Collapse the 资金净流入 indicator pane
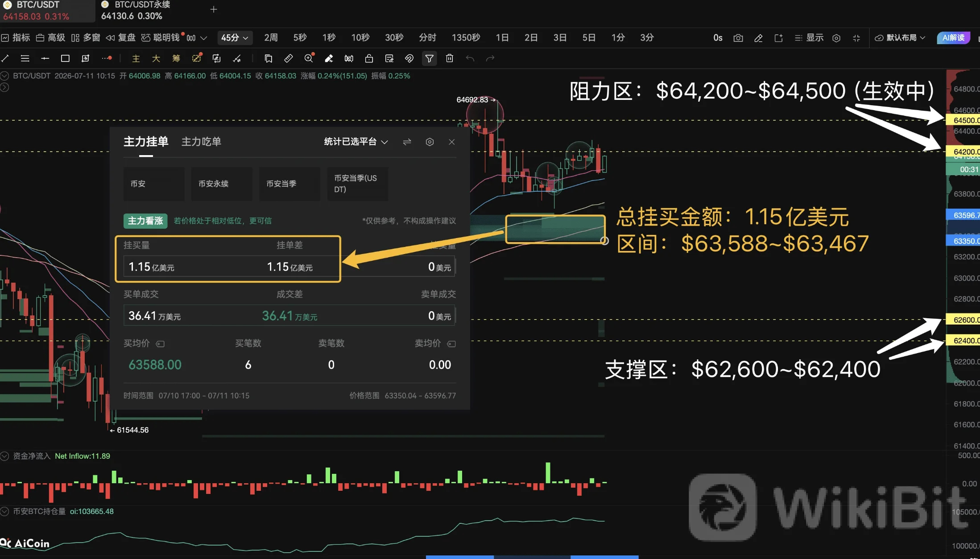 [4, 456]
